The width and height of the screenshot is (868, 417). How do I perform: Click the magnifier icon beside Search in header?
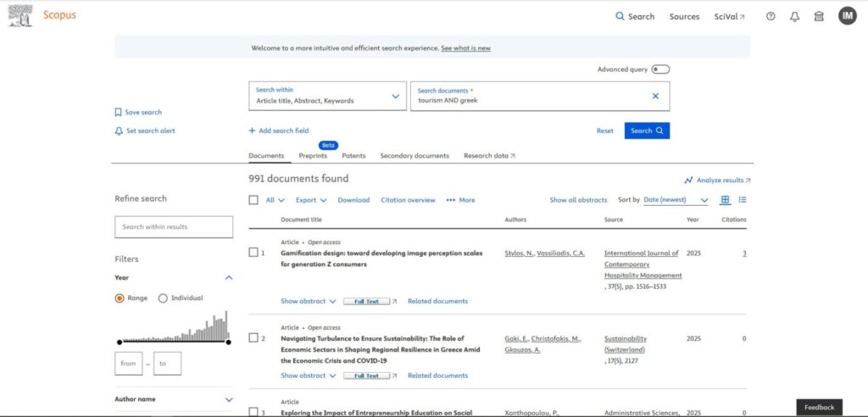click(x=620, y=17)
